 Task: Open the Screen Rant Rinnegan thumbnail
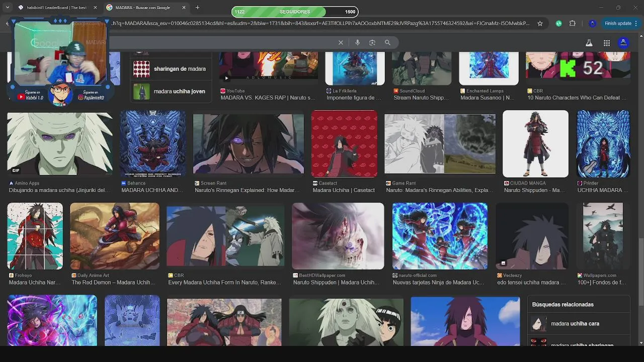[249, 144]
